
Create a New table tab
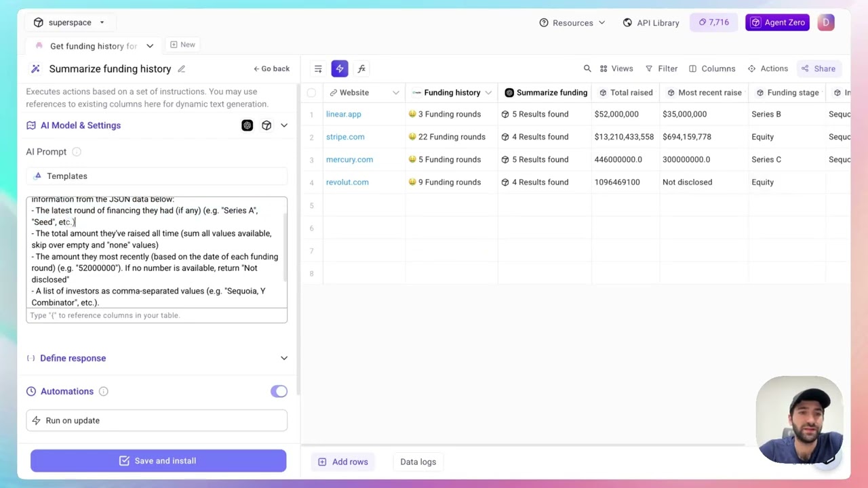(182, 45)
